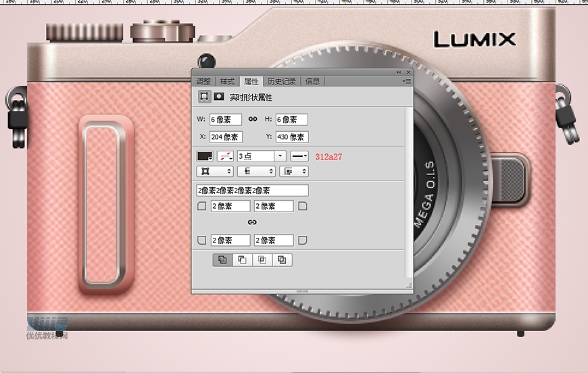Click the panel's vertical scrollbar
The width and height of the screenshot is (588, 373).
point(408,193)
